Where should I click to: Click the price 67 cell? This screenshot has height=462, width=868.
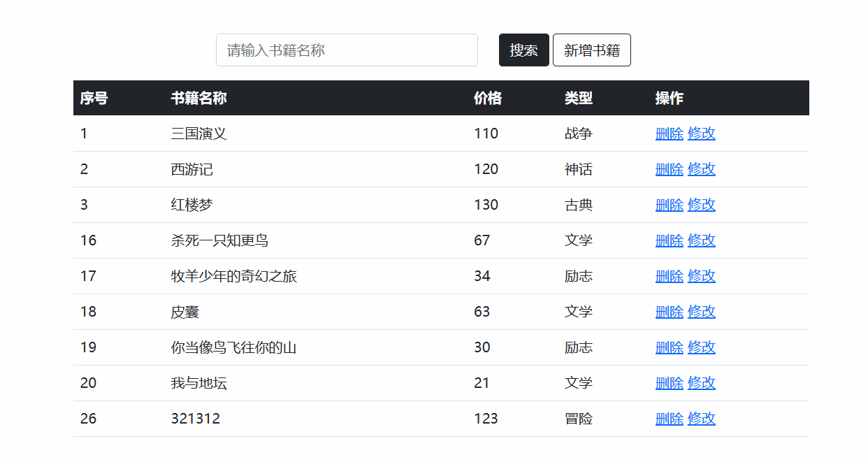[482, 240]
